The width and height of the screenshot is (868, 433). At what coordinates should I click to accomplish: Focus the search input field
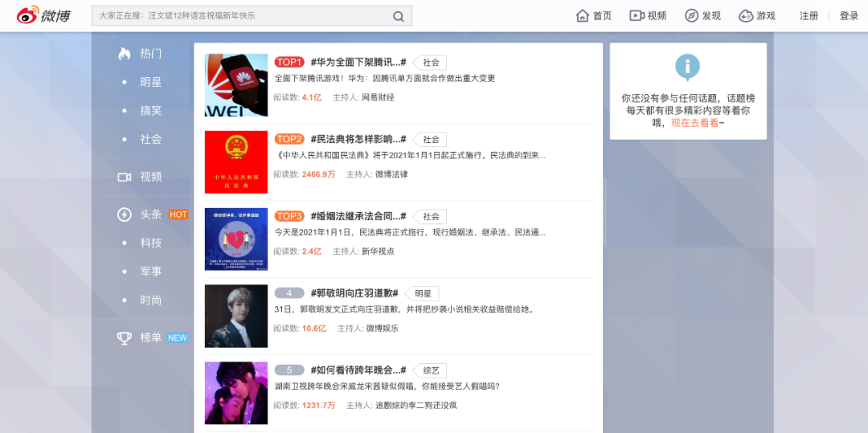point(252,16)
